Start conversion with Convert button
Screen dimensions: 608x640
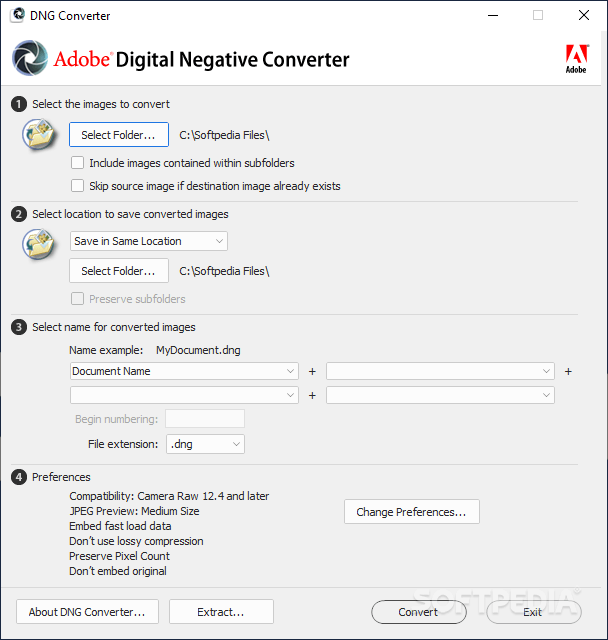[419, 612]
